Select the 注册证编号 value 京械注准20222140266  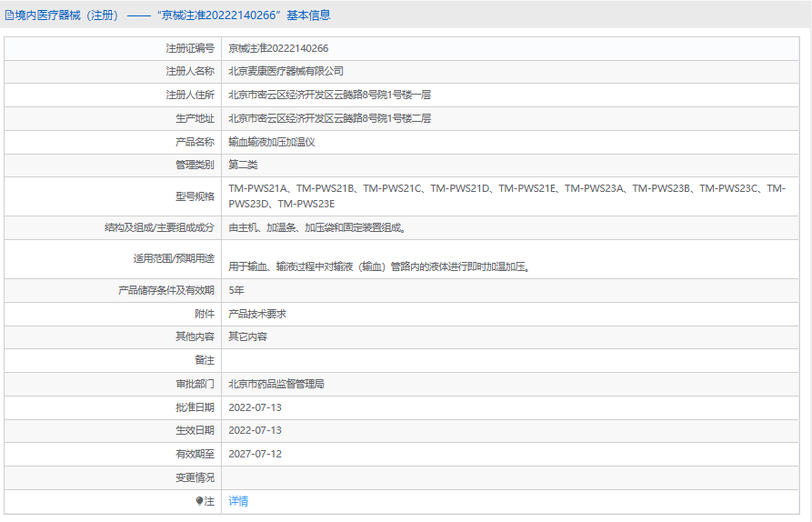point(278,48)
